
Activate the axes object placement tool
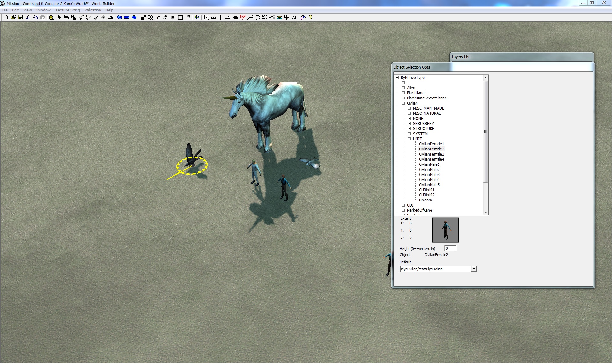(206, 18)
